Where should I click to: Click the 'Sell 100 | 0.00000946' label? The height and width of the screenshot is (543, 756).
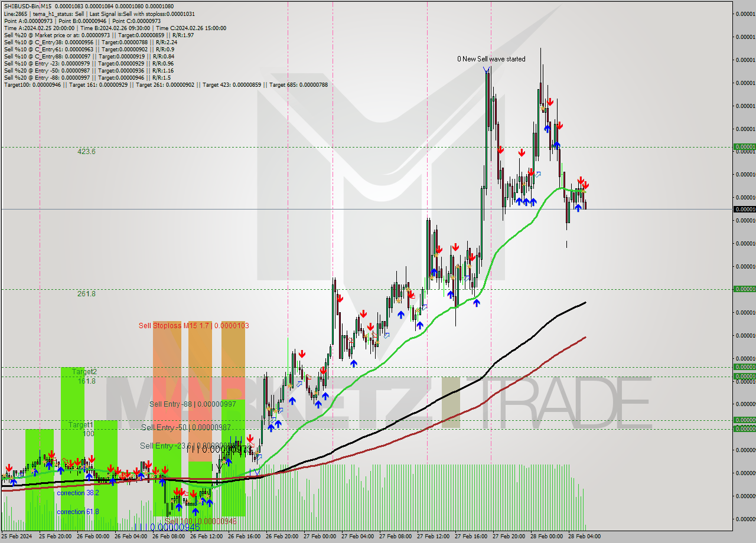201,521
